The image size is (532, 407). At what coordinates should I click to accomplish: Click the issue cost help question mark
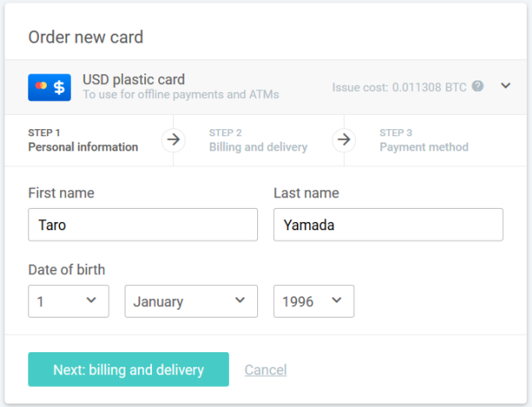click(477, 87)
